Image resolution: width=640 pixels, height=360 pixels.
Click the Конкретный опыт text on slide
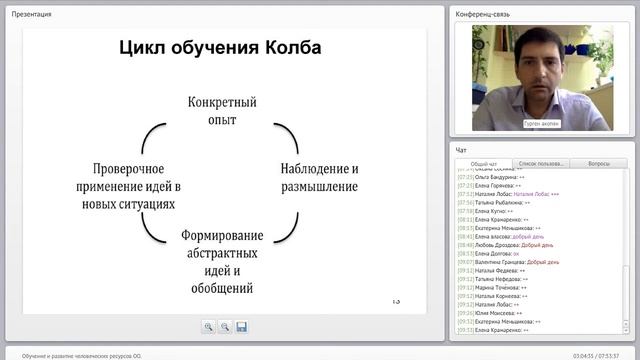pyautogui.click(x=222, y=111)
